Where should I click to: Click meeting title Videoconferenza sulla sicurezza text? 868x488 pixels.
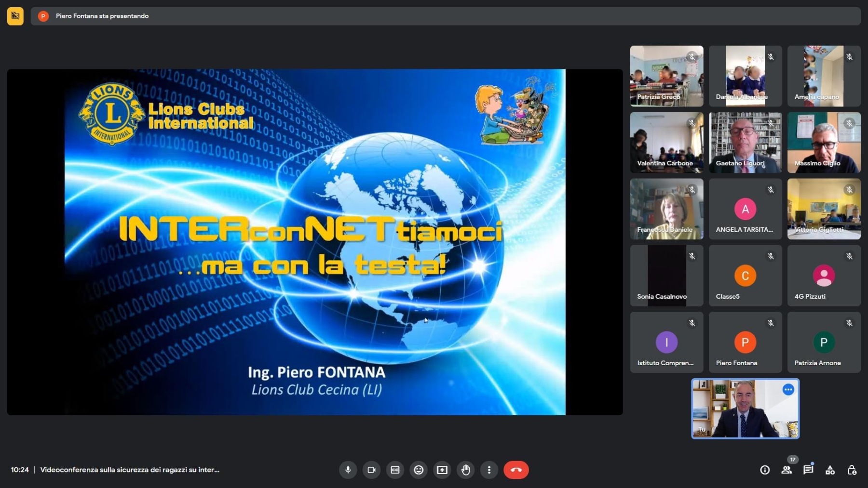click(x=130, y=470)
